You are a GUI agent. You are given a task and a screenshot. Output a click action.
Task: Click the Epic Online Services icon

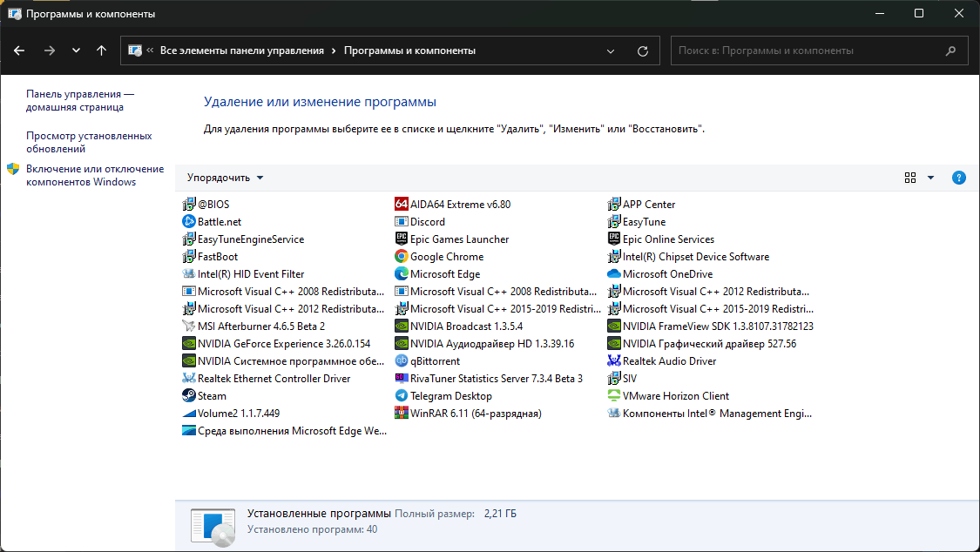pos(614,239)
